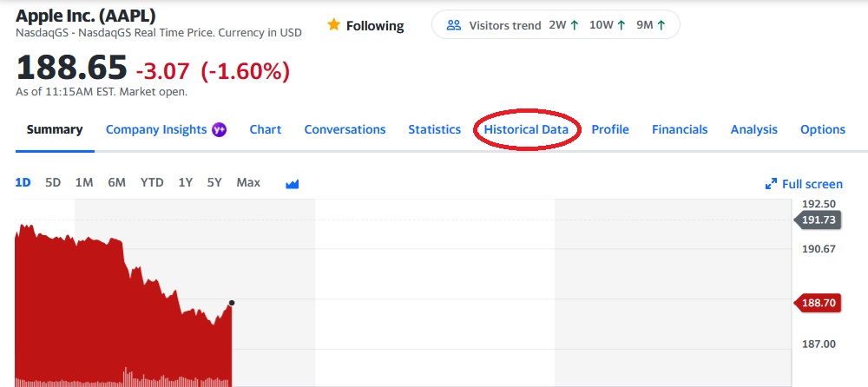Switch to the Statistics tab
Viewport: 868px width, 387px height.
point(434,129)
